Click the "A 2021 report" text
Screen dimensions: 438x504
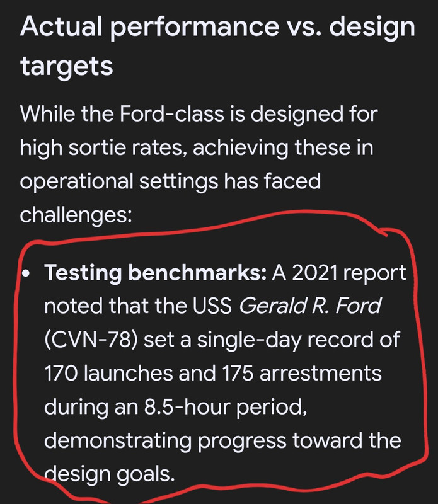(339, 273)
